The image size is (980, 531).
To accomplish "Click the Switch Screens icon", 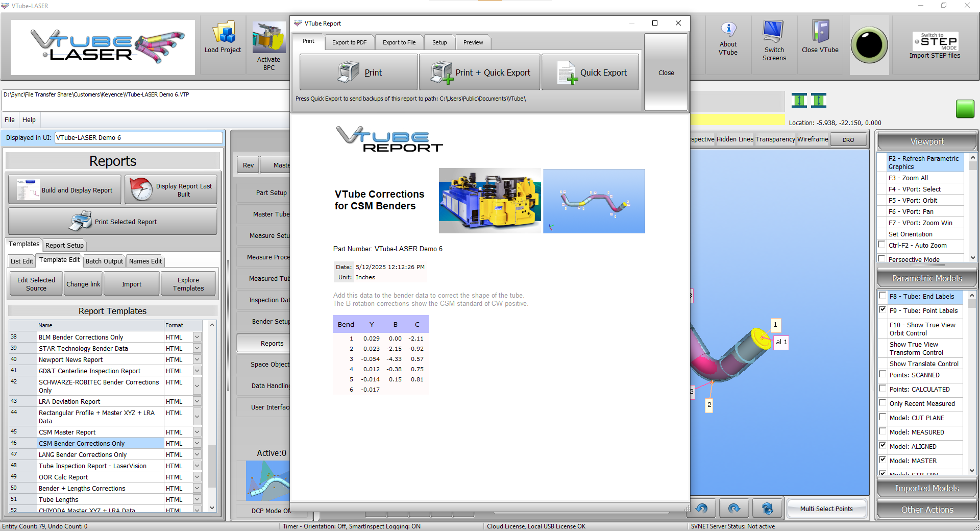I will 773,32.
